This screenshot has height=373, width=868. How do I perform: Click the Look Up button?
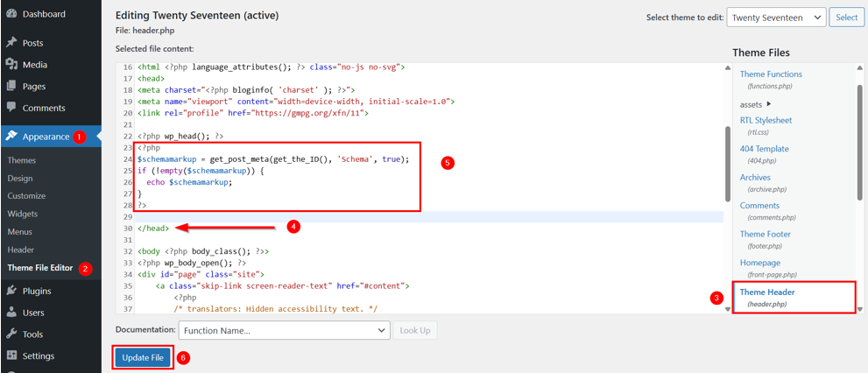(414, 330)
